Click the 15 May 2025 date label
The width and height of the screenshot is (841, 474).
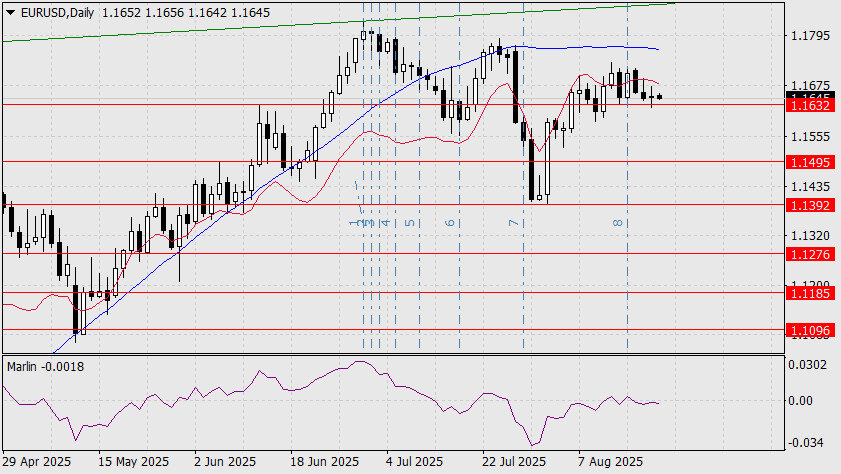(134, 462)
